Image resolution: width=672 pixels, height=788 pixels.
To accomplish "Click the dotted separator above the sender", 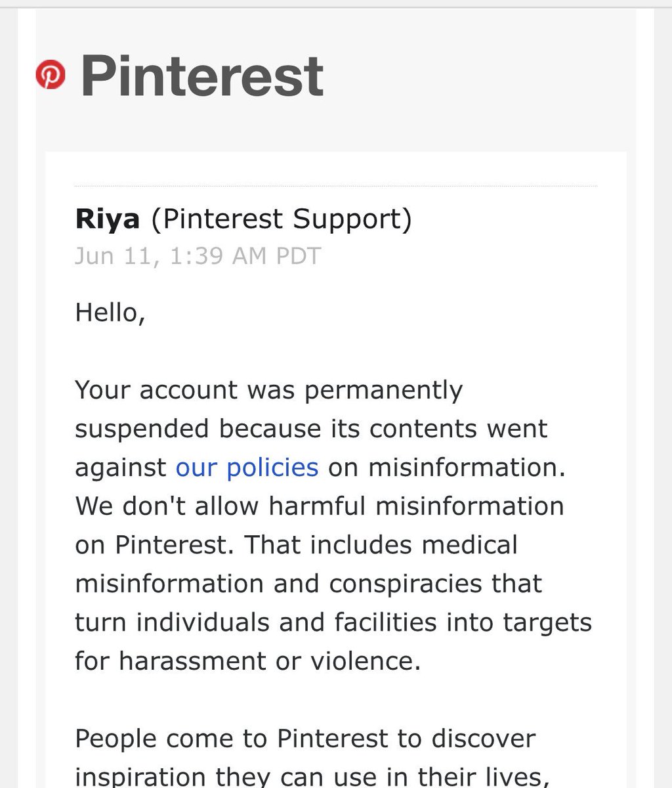I will pyautogui.click(x=336, y=186).
